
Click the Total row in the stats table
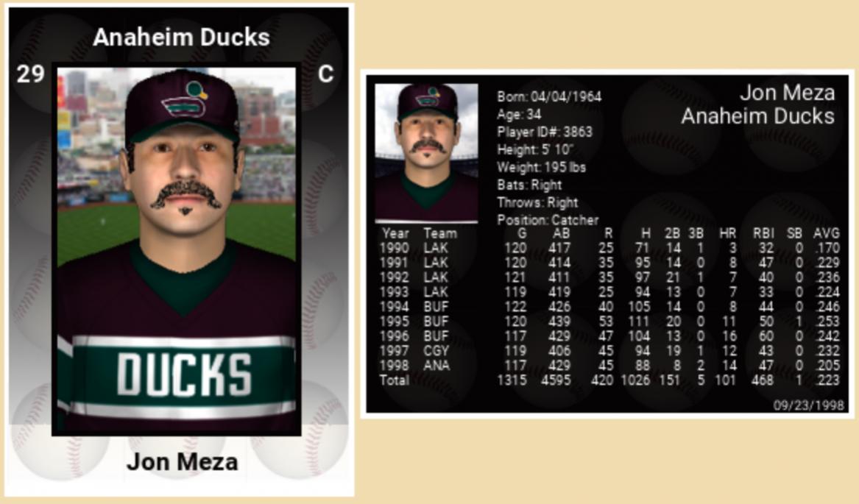(x=609, y=380)
